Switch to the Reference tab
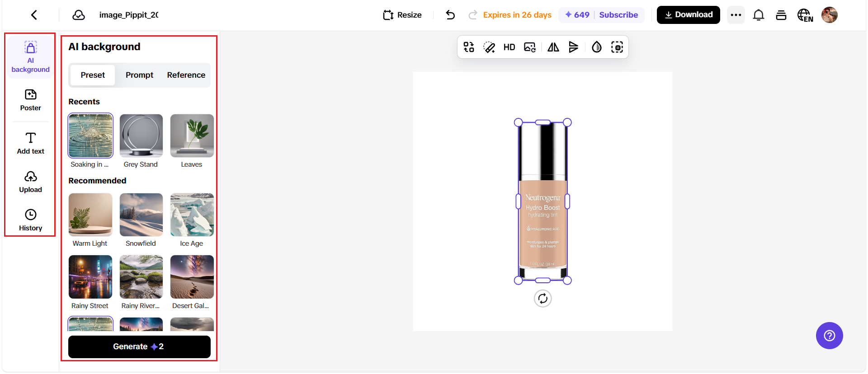 pos(186,75)
